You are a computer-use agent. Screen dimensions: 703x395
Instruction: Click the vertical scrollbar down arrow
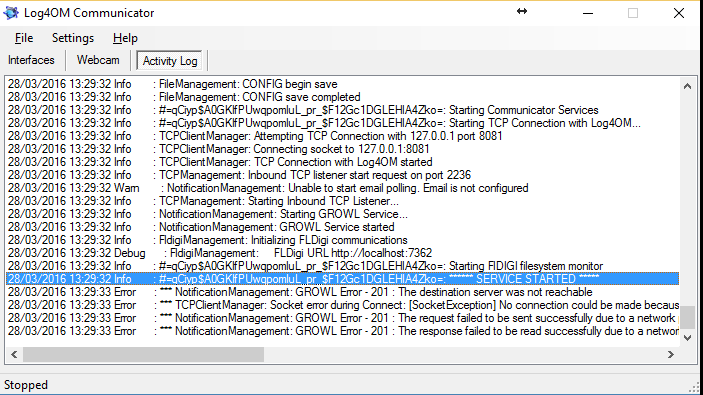[x=687, y=338]
